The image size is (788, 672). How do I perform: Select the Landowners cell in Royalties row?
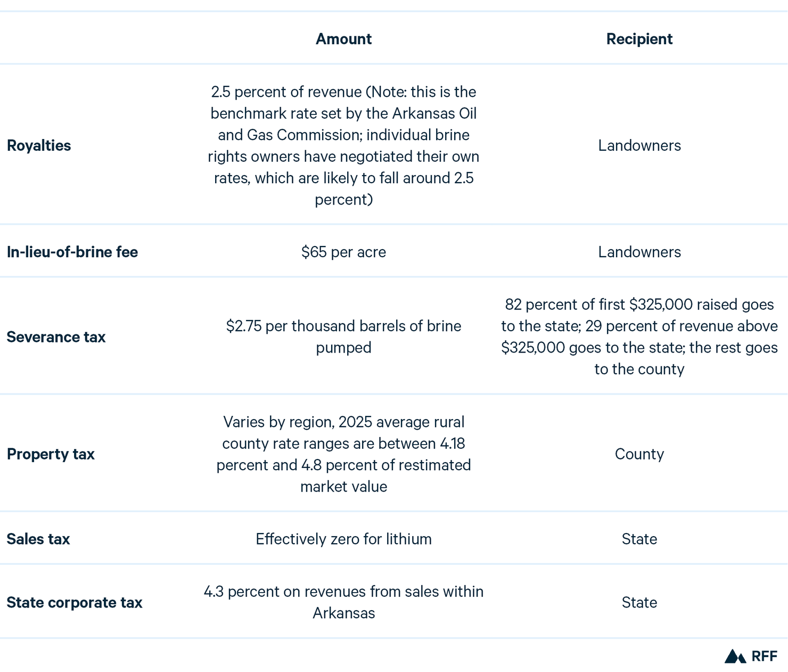point(639,145)
